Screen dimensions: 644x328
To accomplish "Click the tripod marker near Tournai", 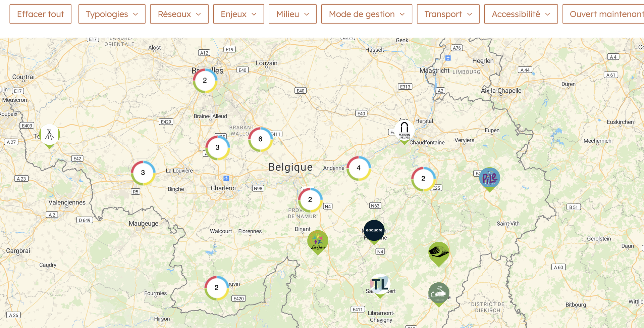I will click(x=50, y=135).
